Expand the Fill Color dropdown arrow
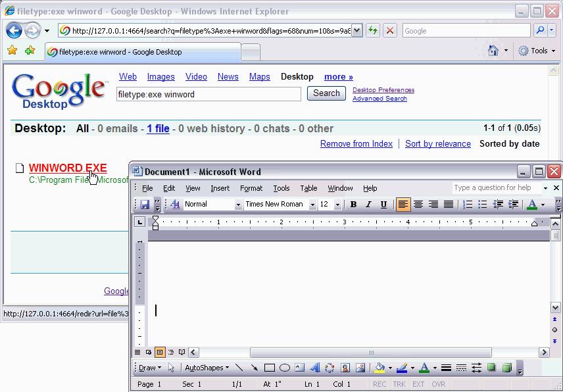 tap(390, 368)
